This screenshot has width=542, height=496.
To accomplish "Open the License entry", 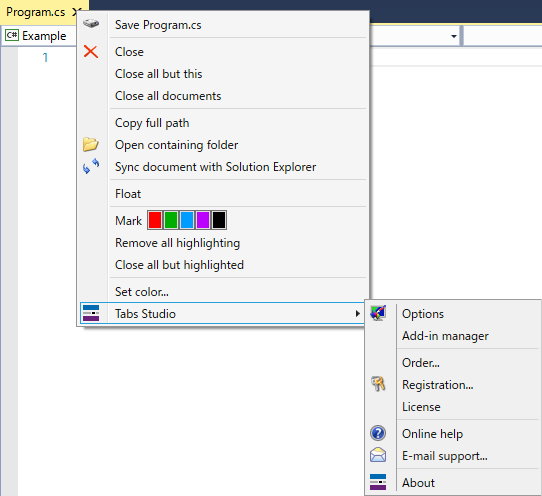I will pos(453,407).
